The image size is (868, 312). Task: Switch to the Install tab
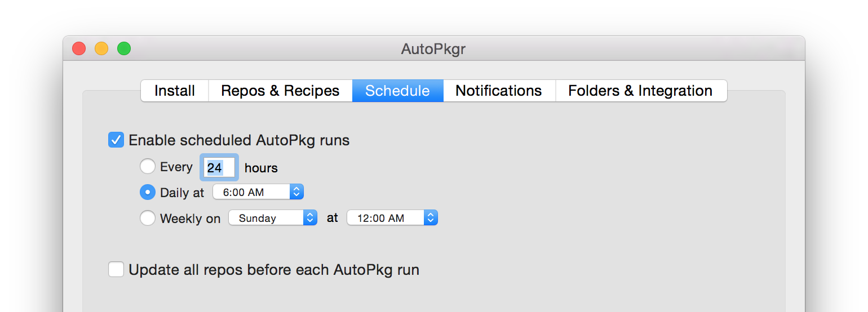175,91
